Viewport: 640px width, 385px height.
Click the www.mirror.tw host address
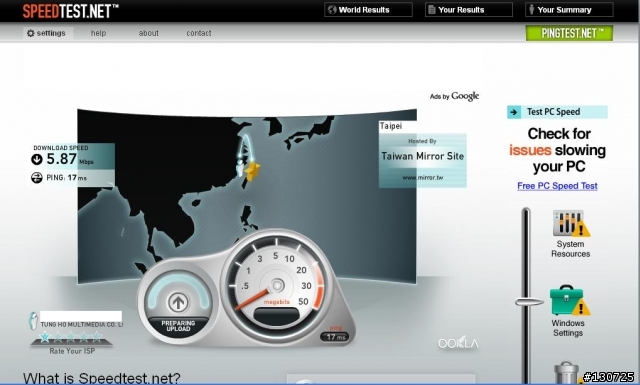click(x=422, y=178)
